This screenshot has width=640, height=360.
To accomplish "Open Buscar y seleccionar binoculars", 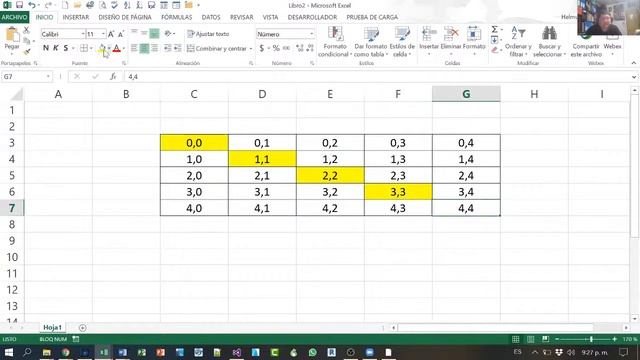I will (x=549, y=42).
